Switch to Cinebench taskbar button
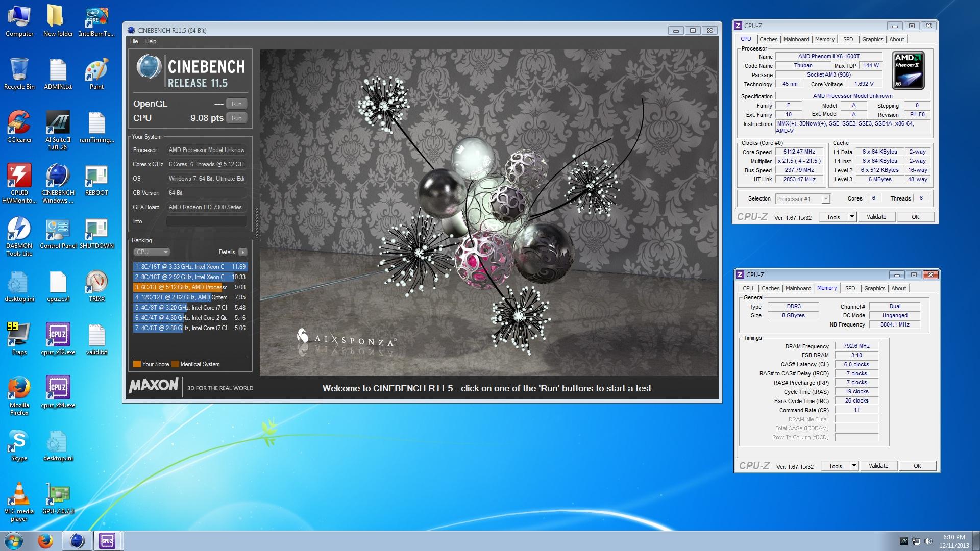980x551 pixels. 77,541
